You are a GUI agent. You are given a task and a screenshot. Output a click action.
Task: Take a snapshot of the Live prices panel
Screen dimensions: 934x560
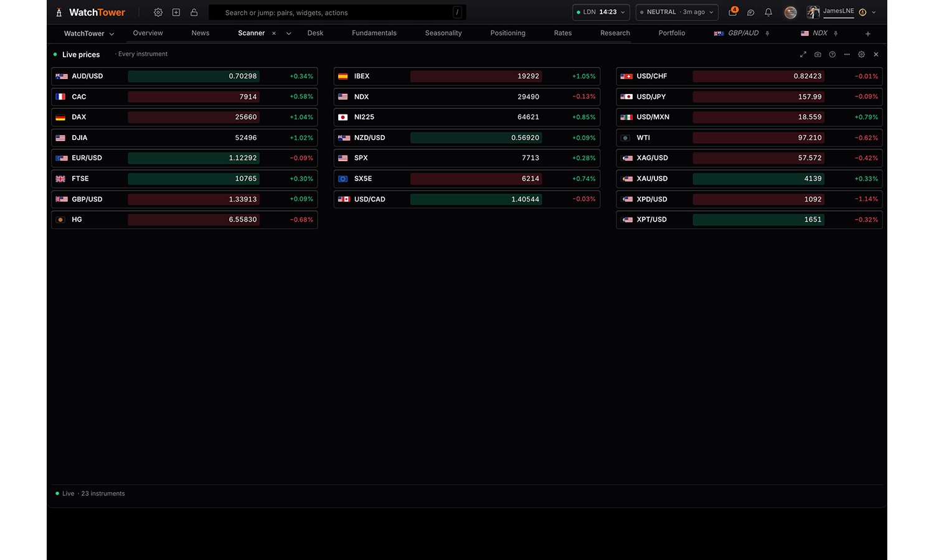point(818,55)
